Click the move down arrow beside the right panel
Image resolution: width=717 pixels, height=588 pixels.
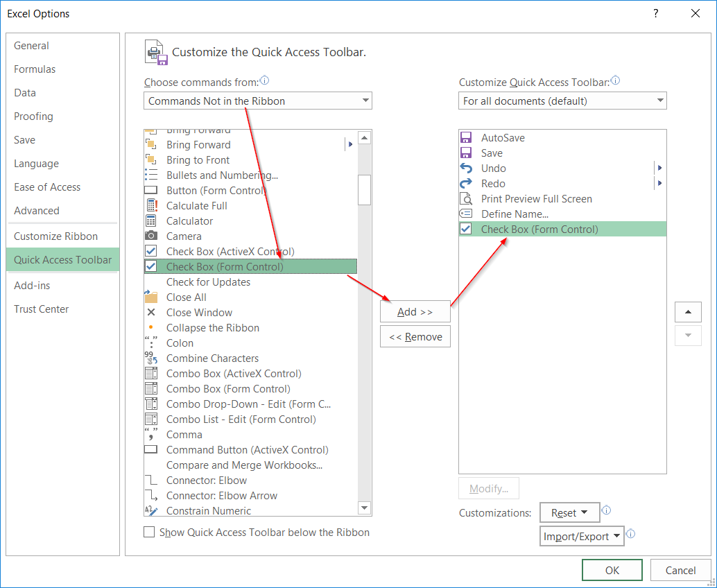click(x=688, y=336)
